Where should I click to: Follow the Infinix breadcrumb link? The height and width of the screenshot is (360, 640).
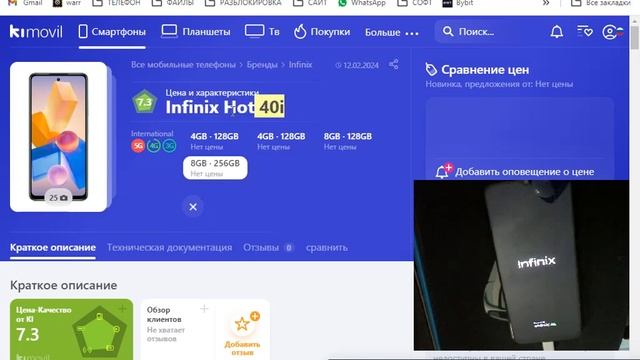[300, 64]
